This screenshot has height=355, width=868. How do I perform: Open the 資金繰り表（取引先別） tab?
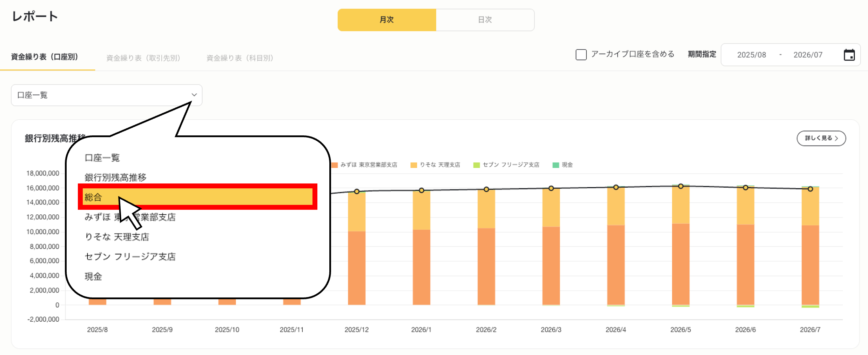click(x=143, y=58)
